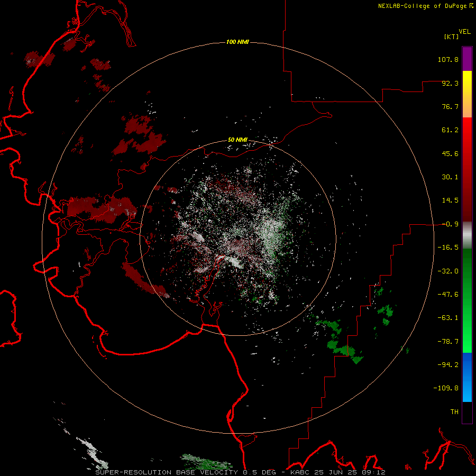Click the 100 NMI range ring label

237,42
